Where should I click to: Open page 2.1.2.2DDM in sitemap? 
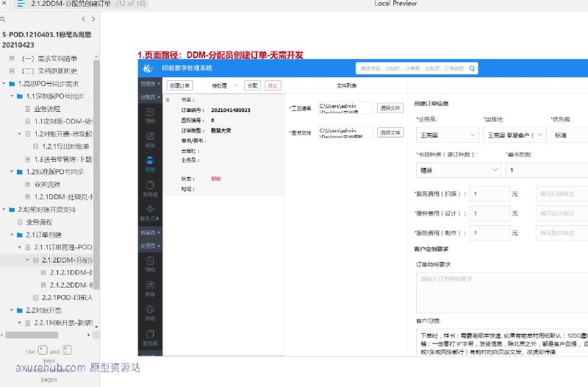(x=71, y=285)
